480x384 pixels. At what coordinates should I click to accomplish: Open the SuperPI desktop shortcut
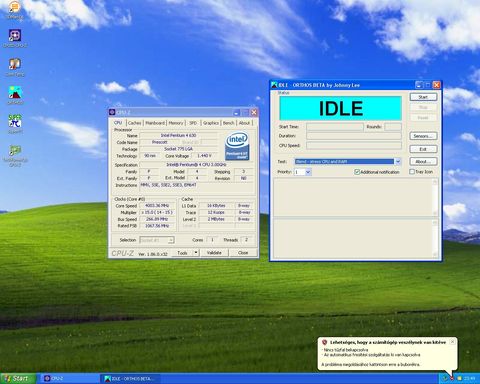[x=15, y=124]
